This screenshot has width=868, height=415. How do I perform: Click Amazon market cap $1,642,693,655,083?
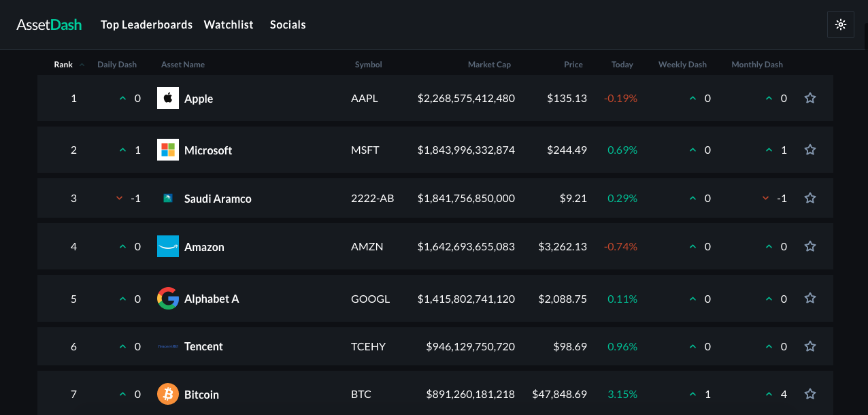point(466,246)
